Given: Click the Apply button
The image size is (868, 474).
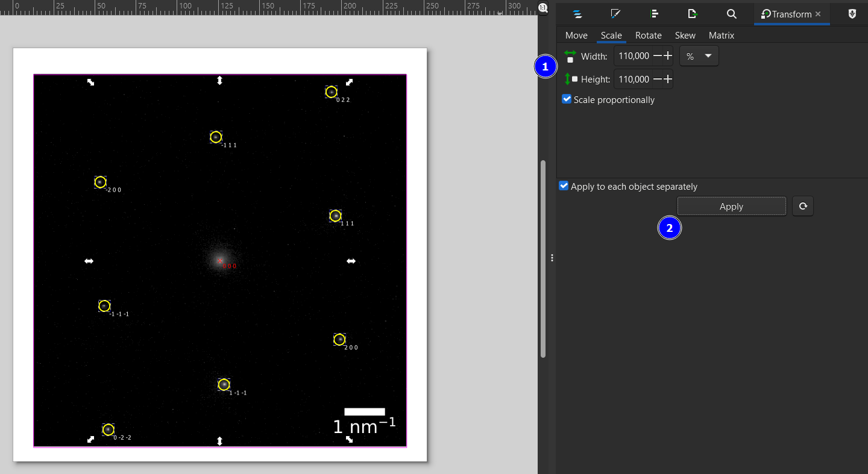Looking at the screenshot, I should coord(732,207).
